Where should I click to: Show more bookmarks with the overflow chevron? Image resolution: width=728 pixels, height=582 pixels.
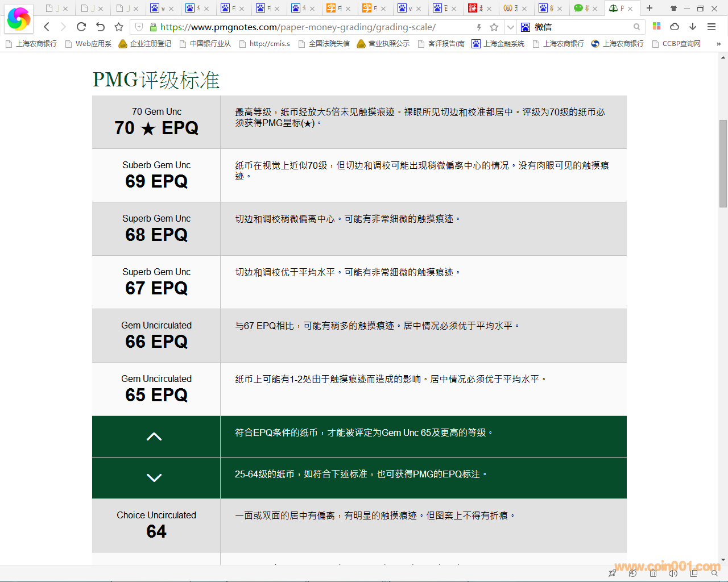point(718,44)
